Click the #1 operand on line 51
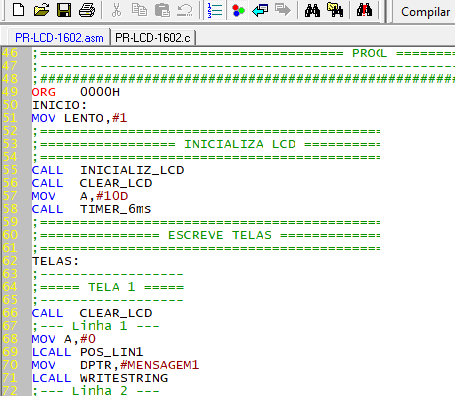 click(120, 118)
